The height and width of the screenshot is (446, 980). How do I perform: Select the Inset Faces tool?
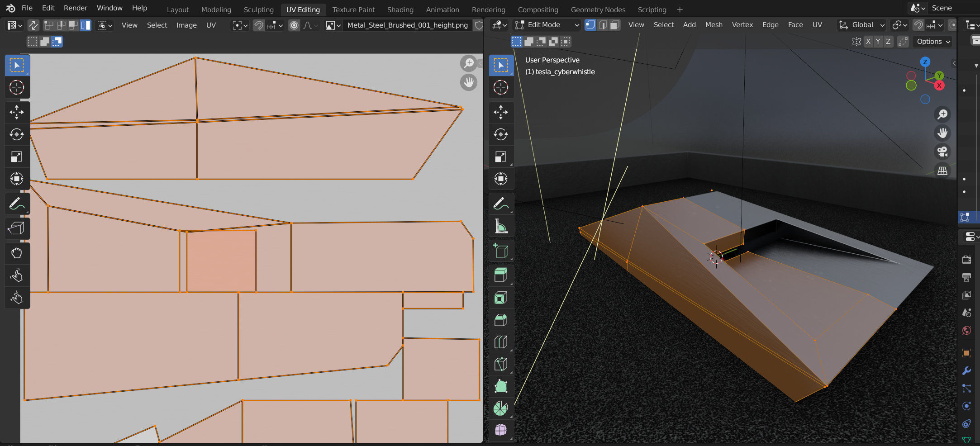tap(501, 298)
